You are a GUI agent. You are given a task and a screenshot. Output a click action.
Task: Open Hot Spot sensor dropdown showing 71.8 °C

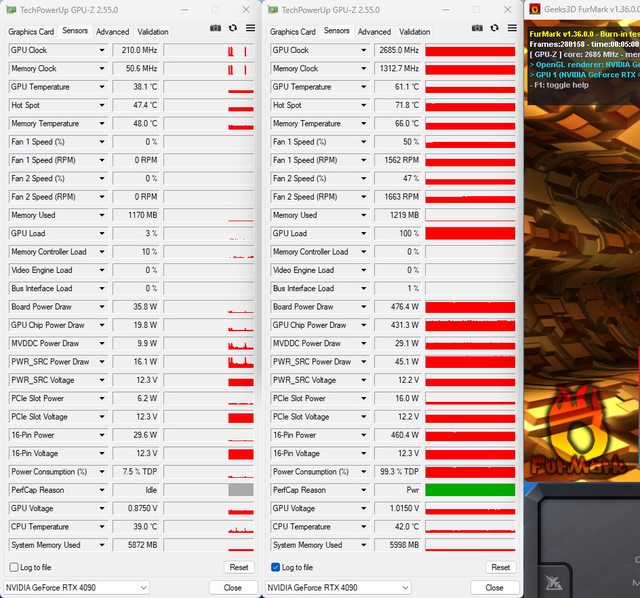(x=364, y=105)
